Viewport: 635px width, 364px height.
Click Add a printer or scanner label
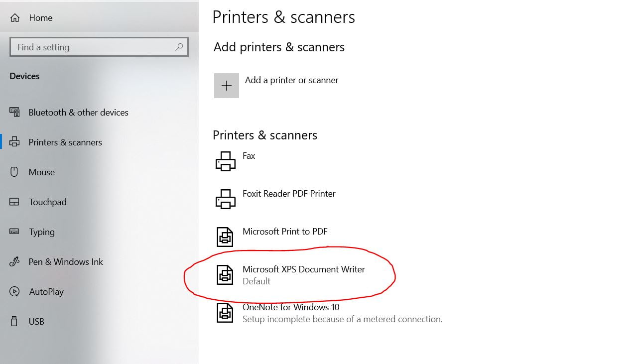point(292,80)
